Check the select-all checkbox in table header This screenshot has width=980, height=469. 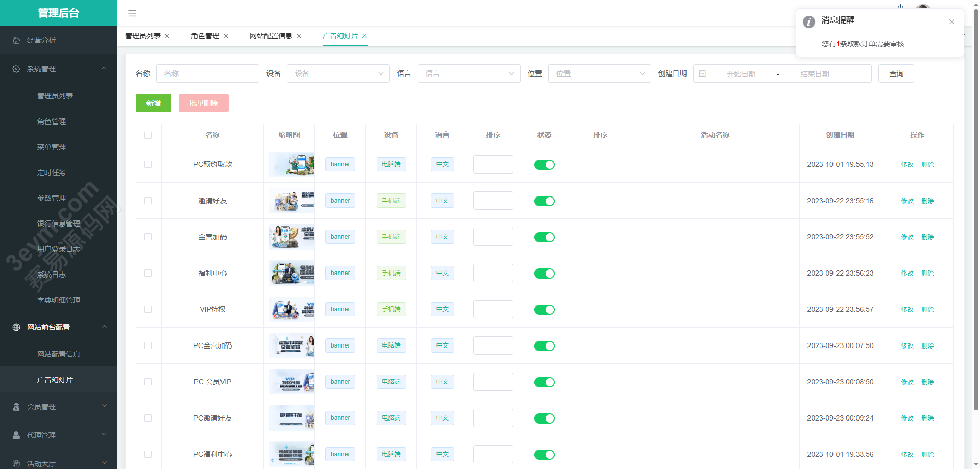148,135
